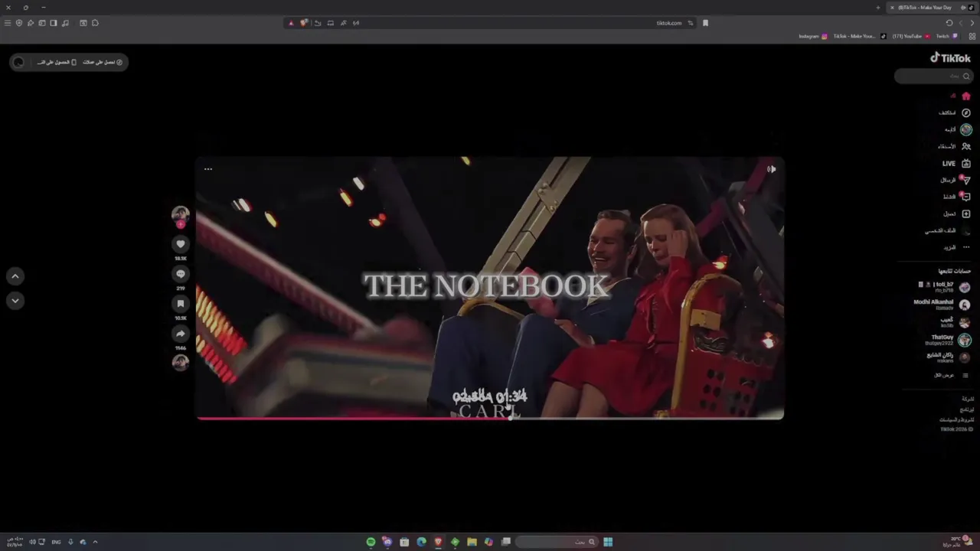Toggle video sound with the speaker icon
The height and width of the screenshot is (551, 980).
pos(771,169)
